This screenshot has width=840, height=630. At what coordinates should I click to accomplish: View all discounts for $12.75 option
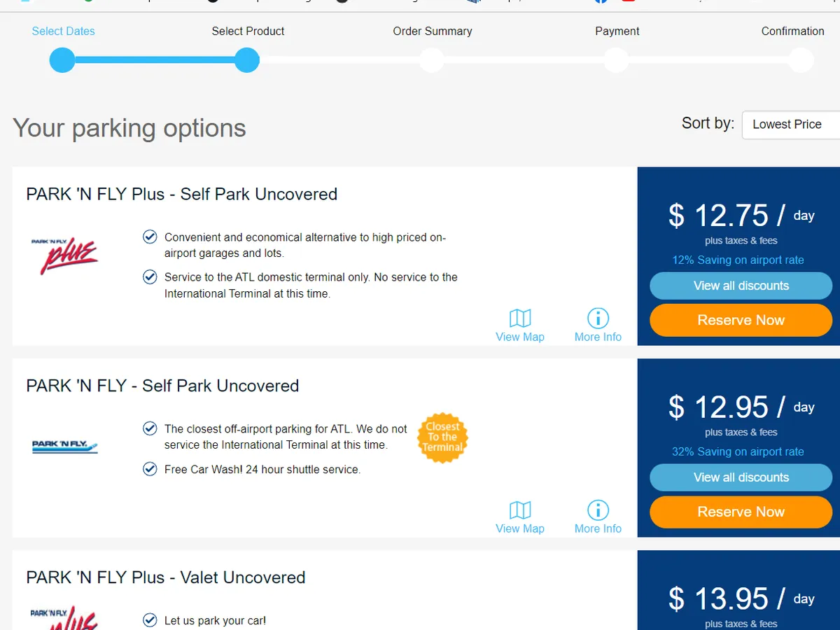tap(741, 286)
